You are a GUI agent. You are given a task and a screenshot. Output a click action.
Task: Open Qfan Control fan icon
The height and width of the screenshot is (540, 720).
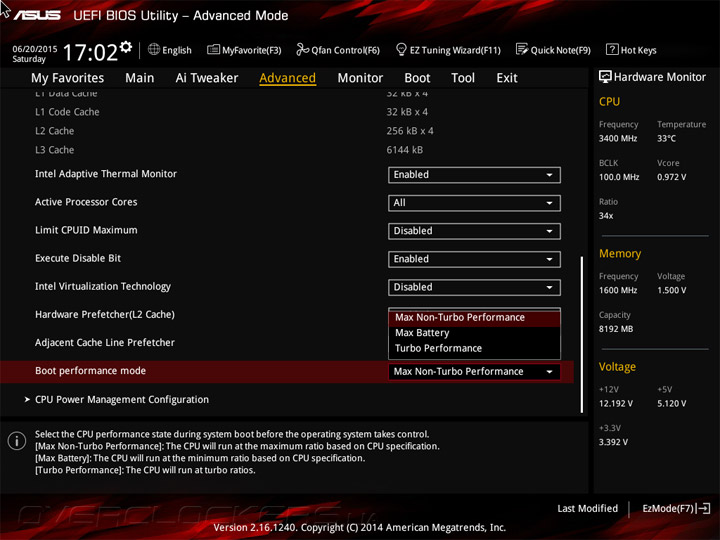tap(302, 49)
